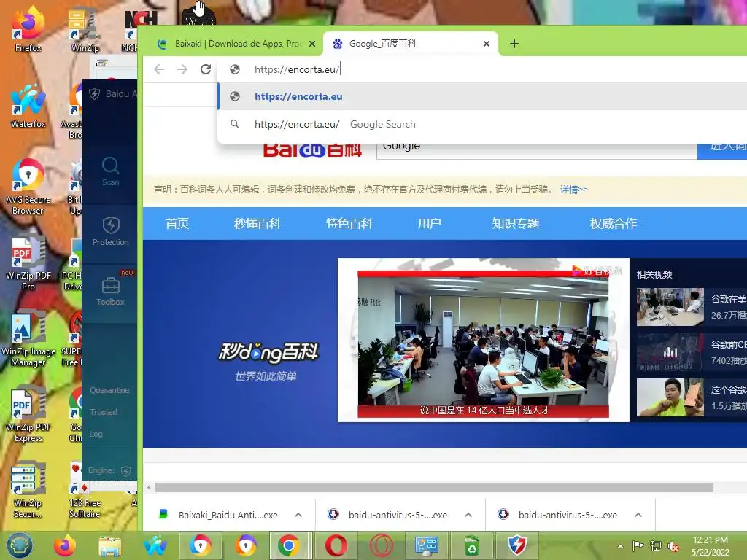Open 权威合作 in the navigation bar
The width and height of the screenshot is (747, 560).
pyautogui.click(x=613, y=223)
